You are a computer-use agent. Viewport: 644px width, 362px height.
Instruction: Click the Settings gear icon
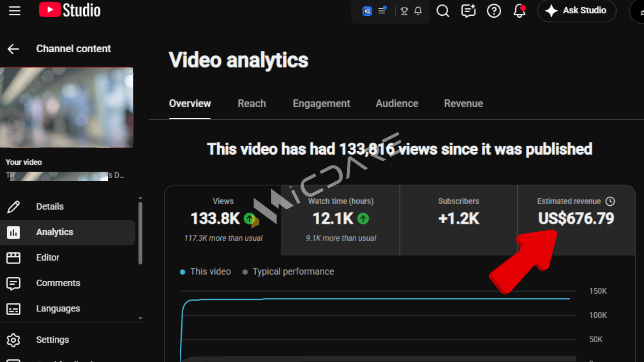[13, 340]
